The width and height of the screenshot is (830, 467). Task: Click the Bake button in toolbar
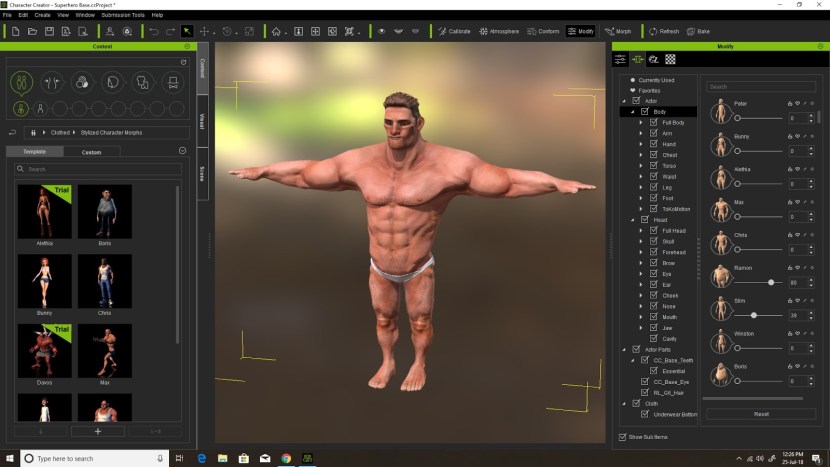pos(697,31)
